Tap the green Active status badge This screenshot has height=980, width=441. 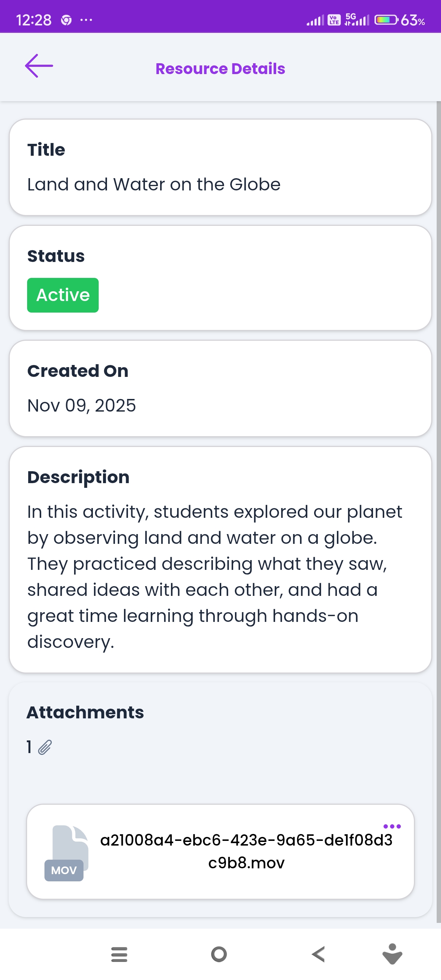pyautogui.click(x=63, y=295)
